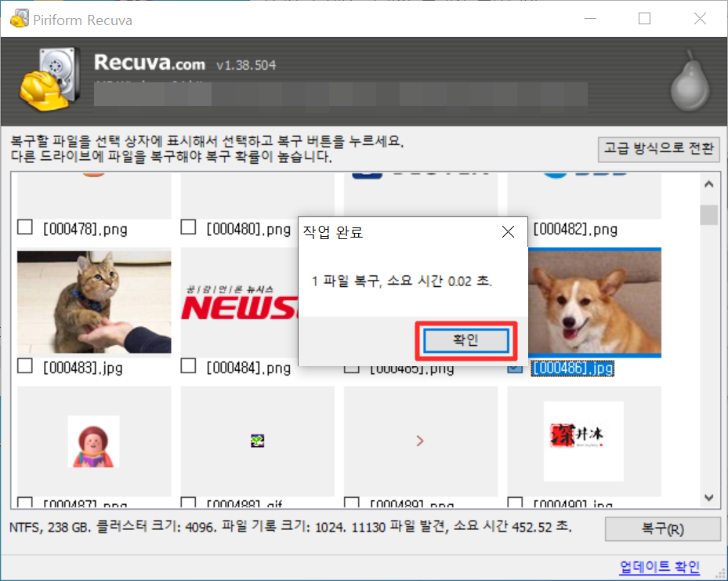Maximize the Piriform Recuva window
This screenshot has width=728, height=581.
644,19
